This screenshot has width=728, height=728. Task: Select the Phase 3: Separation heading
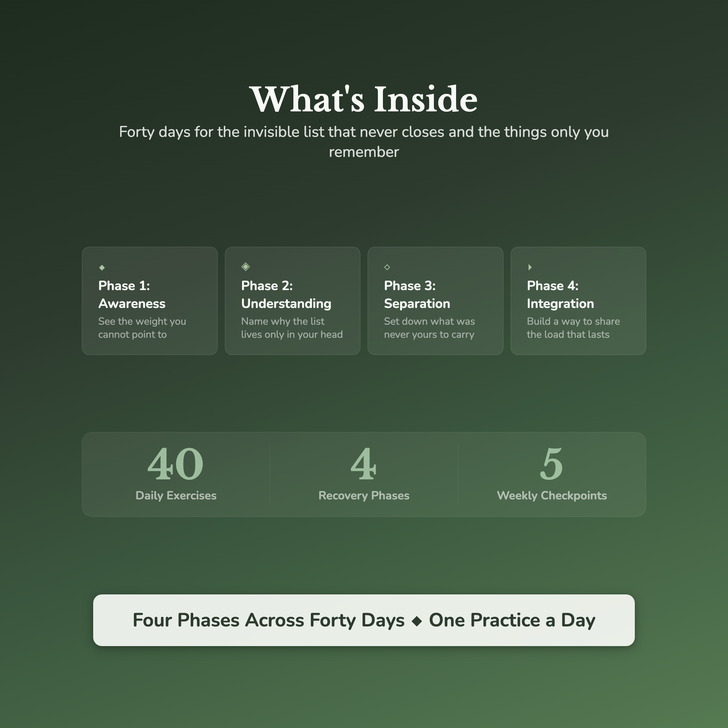click(417, 295)
